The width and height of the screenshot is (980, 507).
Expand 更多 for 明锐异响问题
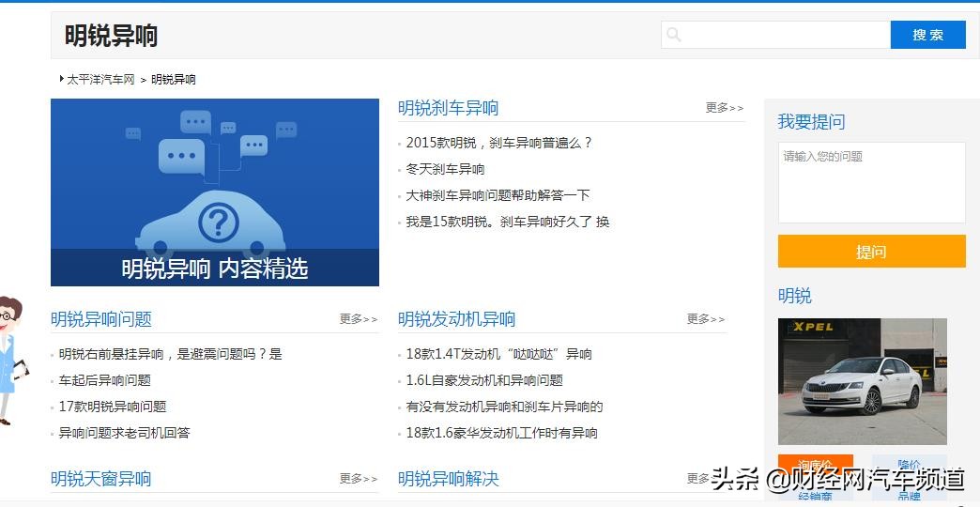(x=359, y=319)
